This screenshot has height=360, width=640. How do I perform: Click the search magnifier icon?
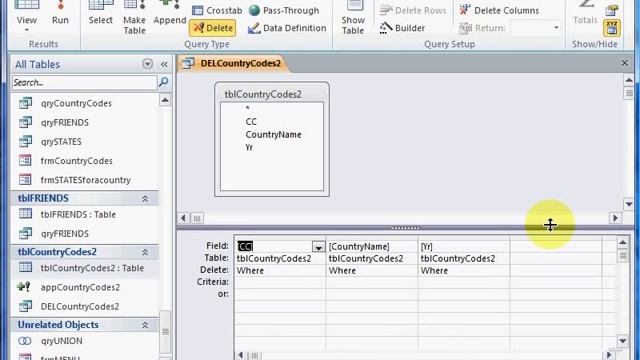point(163,82)
